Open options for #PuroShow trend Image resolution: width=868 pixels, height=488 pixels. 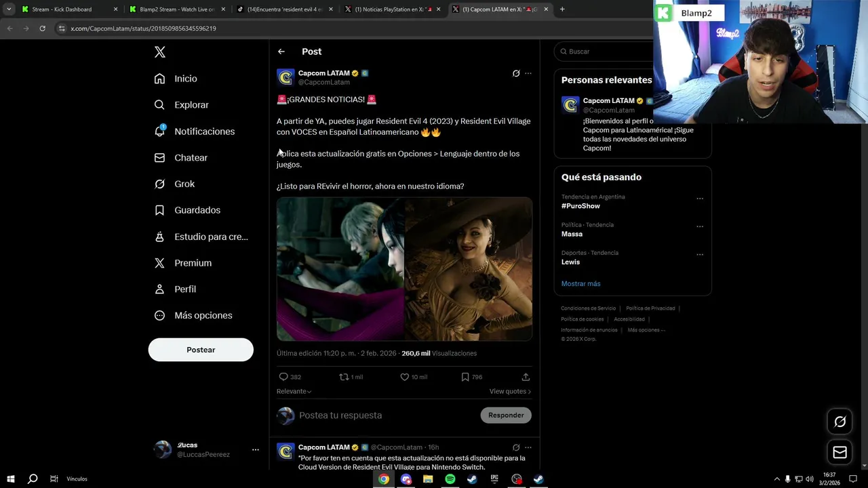[700, 199]
